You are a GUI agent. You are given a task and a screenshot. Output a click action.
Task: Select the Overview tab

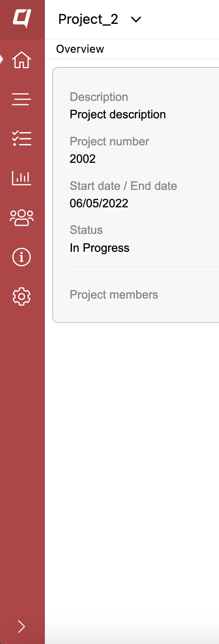click(80, 49)
